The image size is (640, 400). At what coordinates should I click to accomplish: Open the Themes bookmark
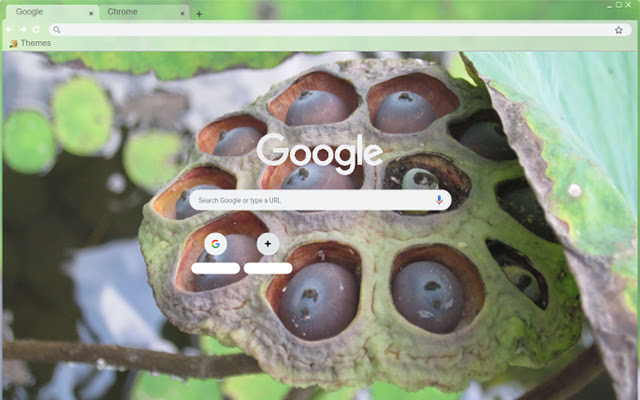coord(30,43)
